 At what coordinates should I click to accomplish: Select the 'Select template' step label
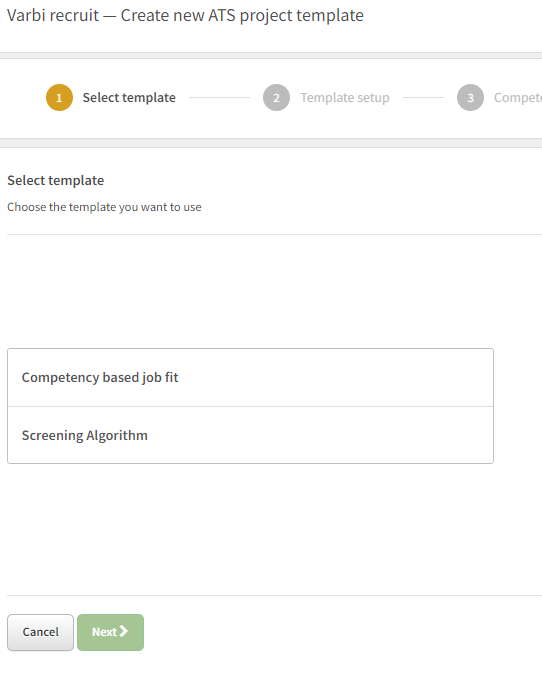pyautogui.click(x=129, y=98)
